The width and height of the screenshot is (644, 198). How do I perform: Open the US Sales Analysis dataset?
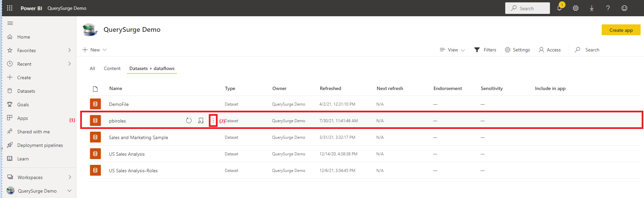[x=127, y=154]
